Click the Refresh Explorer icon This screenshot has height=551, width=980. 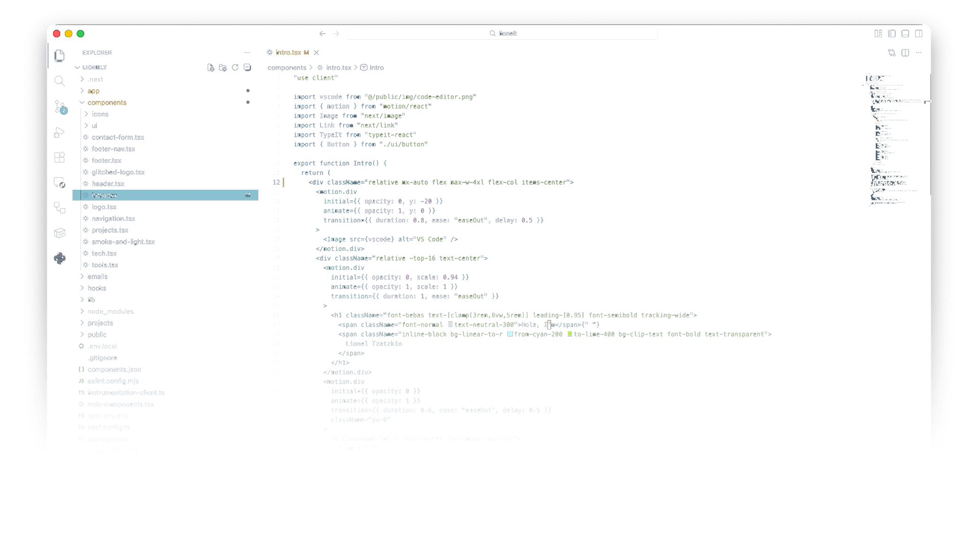pos(235,67)
